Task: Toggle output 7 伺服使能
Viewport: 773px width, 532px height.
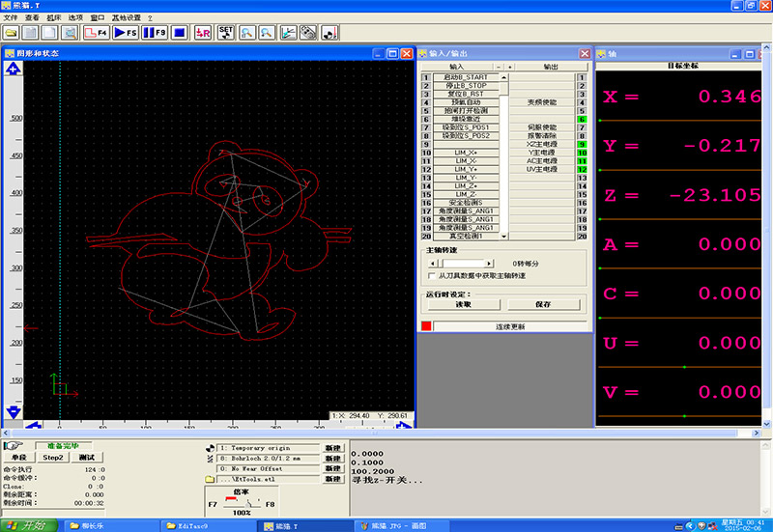Action: 582,127
